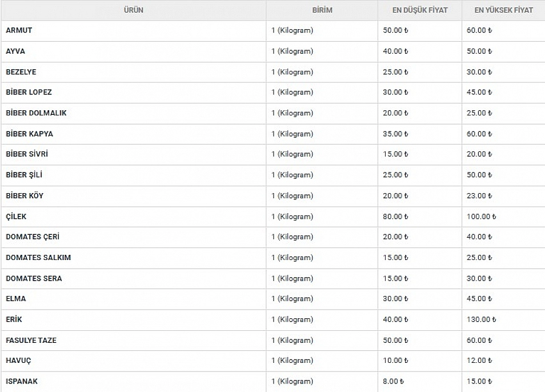Click the EN YÜKSEK FİYAT column header
Screen dimensions: 545x392
tap(503, 10)
